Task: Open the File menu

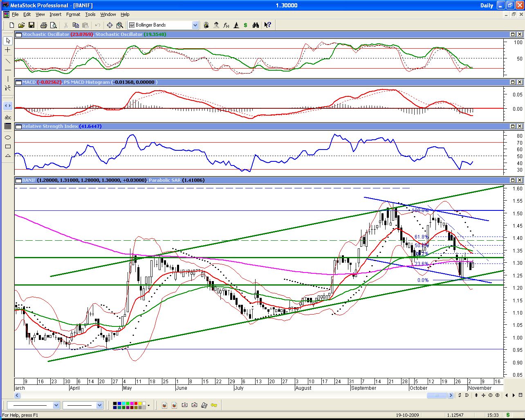Action: point(15,14)
